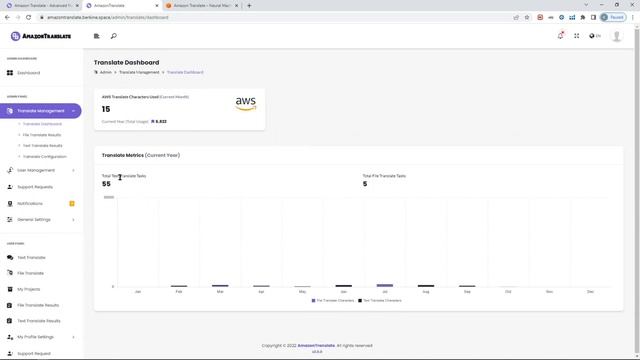
Task: Open Translate Configuration submenu item
Action: tap(44, 157)
